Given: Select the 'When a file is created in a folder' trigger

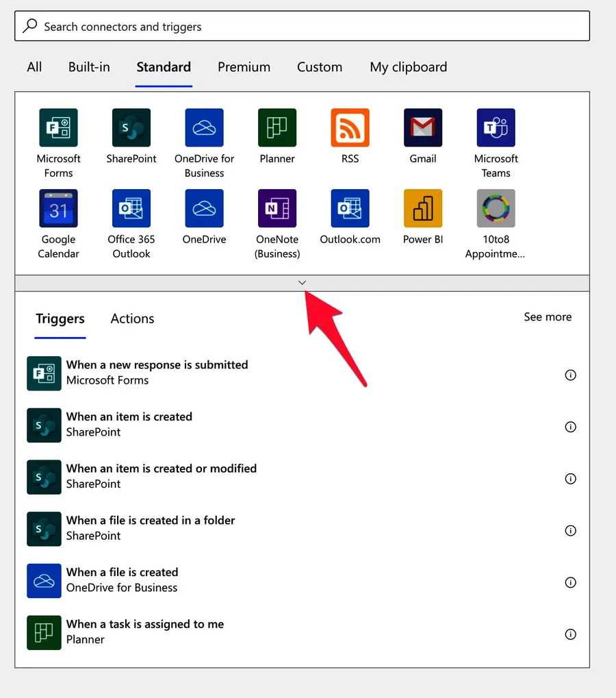Looking at the screenshot, I should point(151,527).
